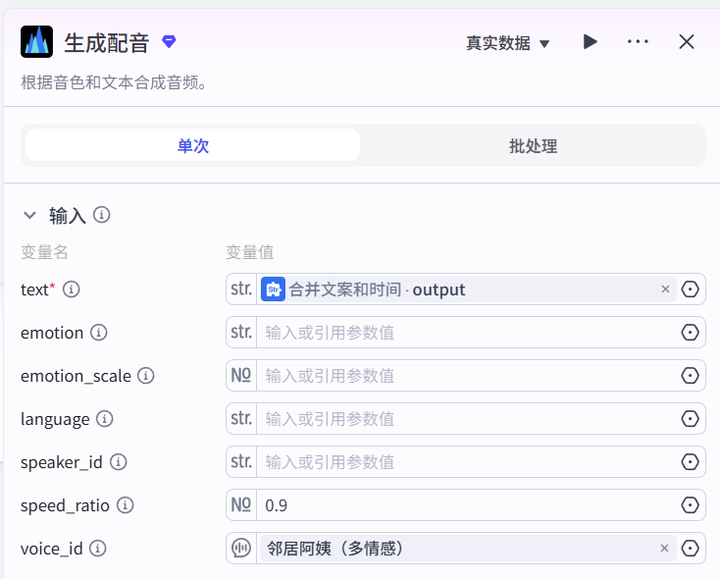This screenshot has height=579, width=720.
Task: Focus the language value input
Action: pos(467,419)
